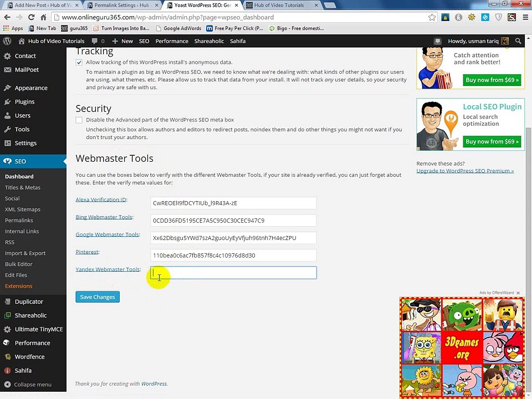The width and height of the screenshot is (532, 399).
Task: Open Internal Links SEO submenu
Action: [22, 232]
